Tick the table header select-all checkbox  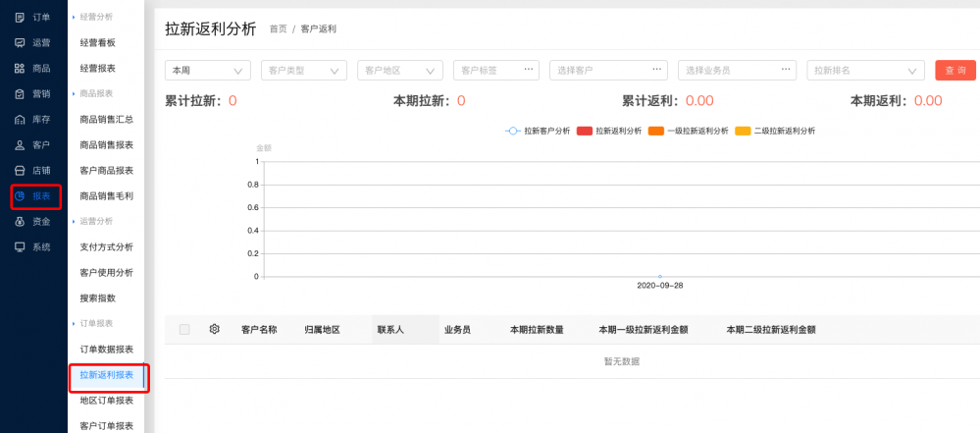[x=184, y=329]
